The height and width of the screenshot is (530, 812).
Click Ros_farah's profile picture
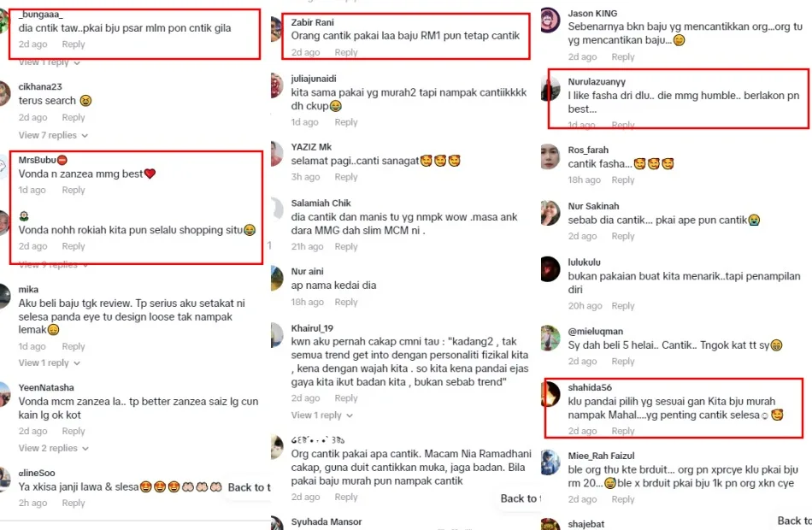click(550, 156)
